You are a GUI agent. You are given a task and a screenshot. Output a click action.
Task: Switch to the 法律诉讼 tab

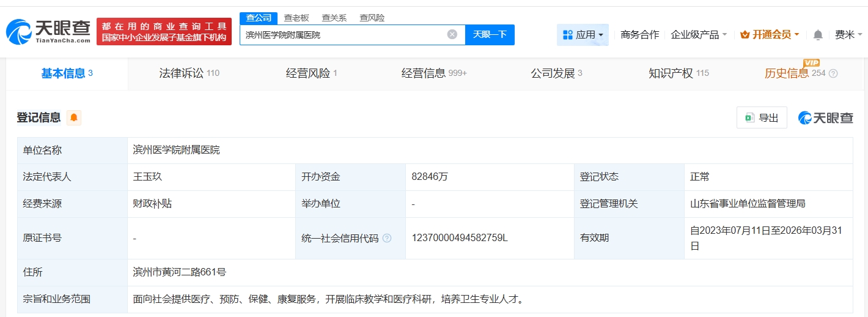point(189,73)
